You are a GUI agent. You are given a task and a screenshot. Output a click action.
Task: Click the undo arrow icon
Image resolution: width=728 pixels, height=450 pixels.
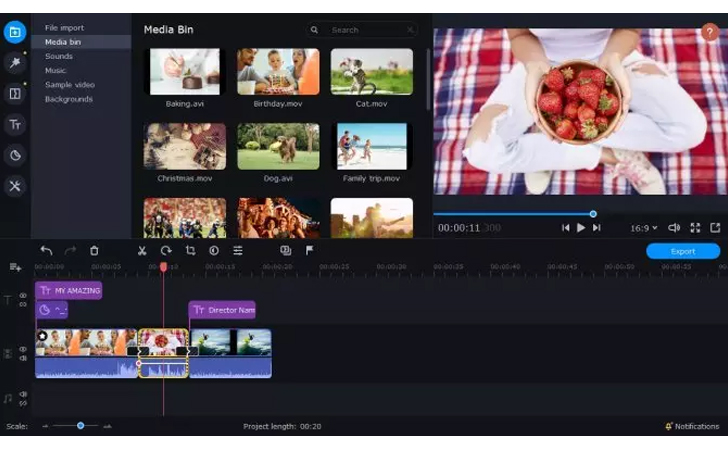(46, 251)
